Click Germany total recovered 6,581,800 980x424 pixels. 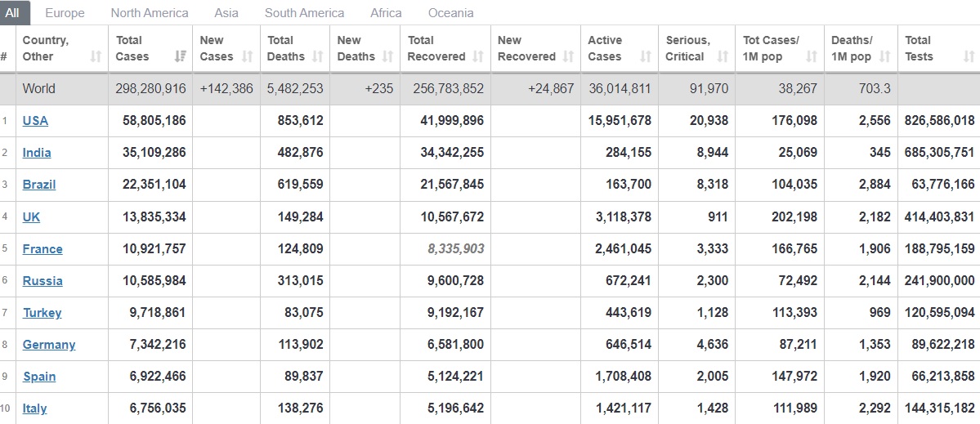[x=455, y=345]
